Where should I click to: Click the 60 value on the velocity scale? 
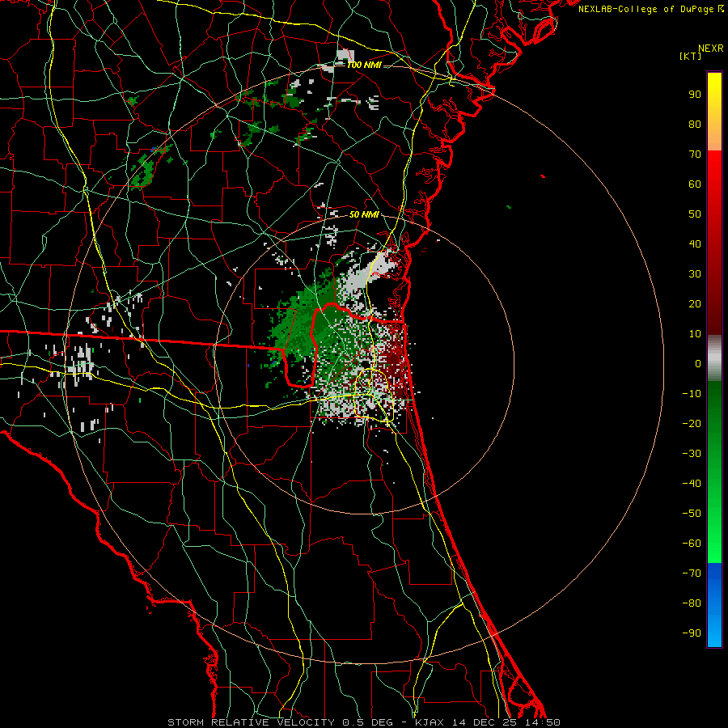click(x=695, y=184)
